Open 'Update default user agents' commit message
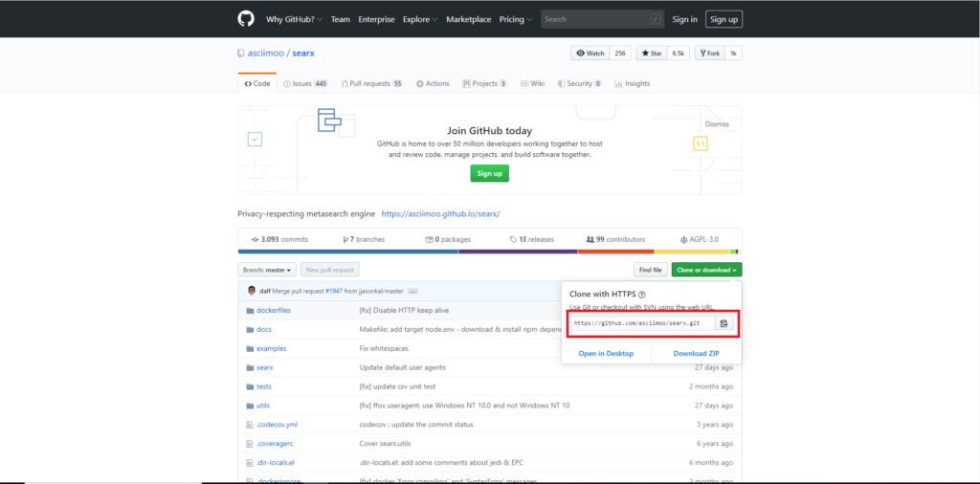980x484 pixels. 403,367
